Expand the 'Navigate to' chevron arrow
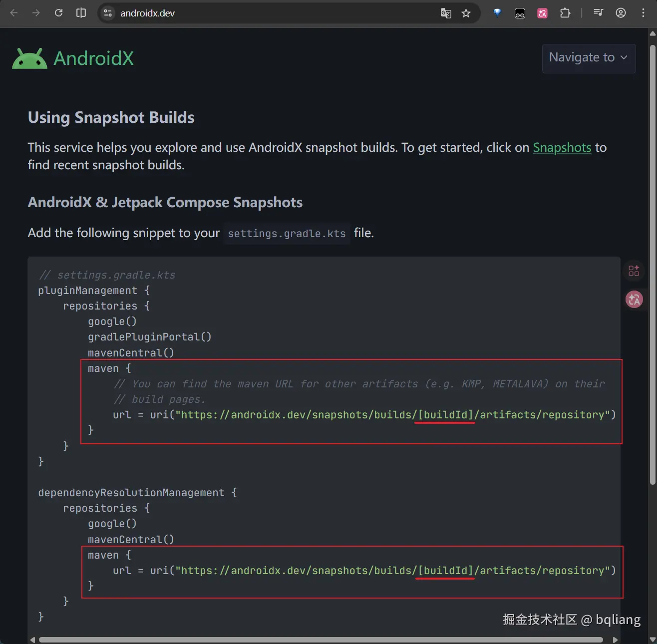The height and width of the screenshot is (644, 657). coord(624,58)
